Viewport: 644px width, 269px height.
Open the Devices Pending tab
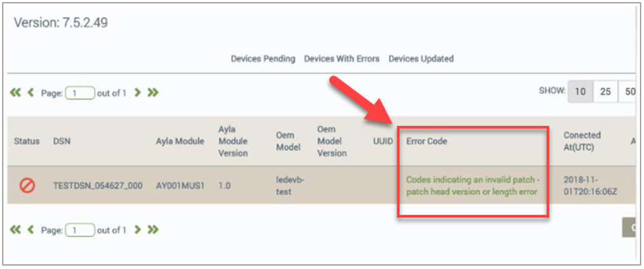pyautogui.click(x=263, y=59)
